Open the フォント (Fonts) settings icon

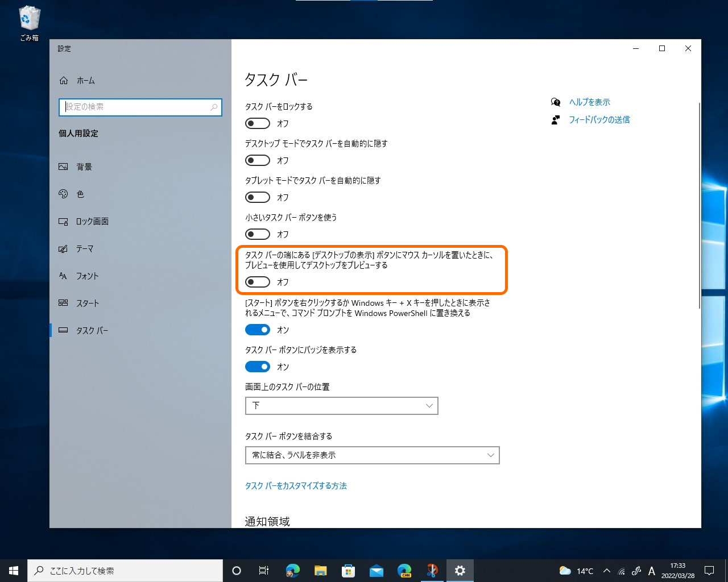63,276
